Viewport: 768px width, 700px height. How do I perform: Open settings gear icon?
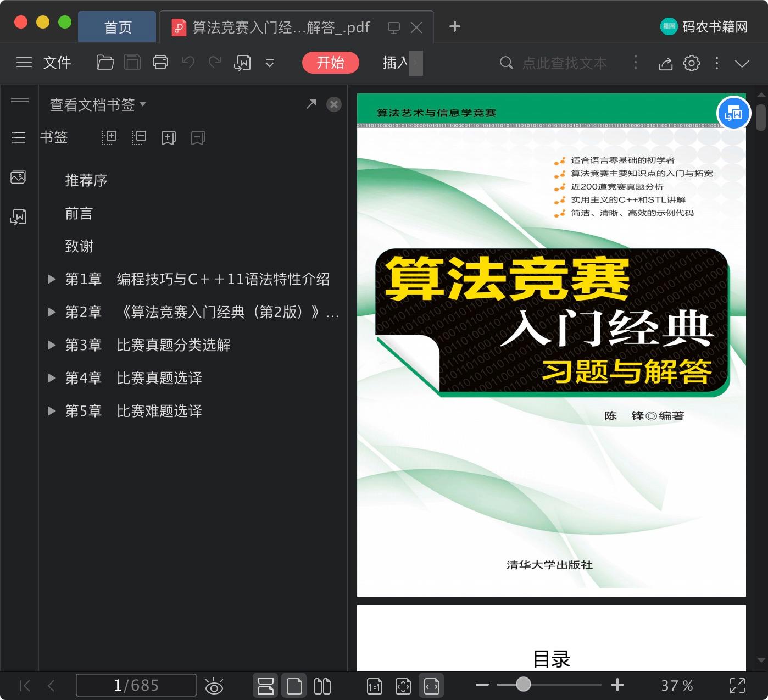692,63
